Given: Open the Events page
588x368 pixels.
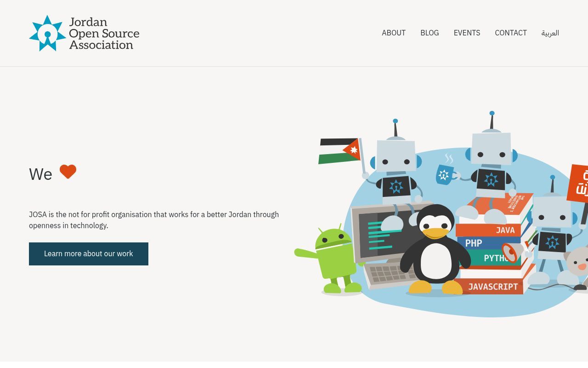Looking at the screenshot, I should pos(467,33).
